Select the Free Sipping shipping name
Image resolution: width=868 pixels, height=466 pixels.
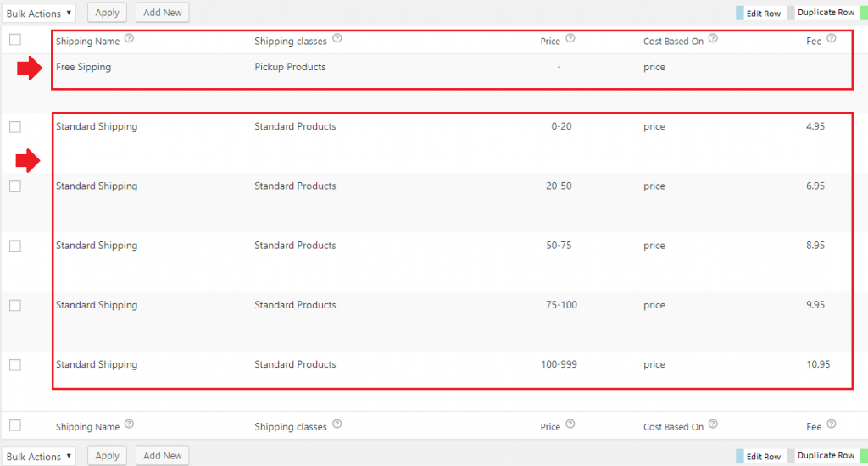tap(84, 67)
